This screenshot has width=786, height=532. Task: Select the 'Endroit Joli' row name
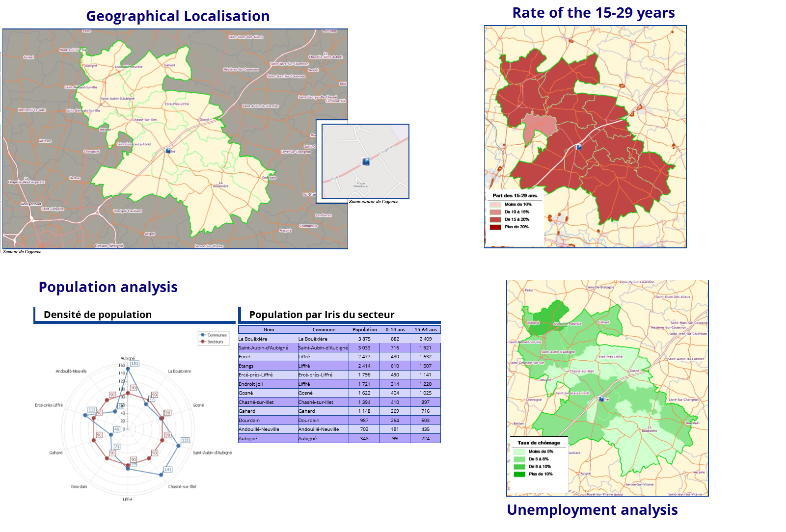(x=251, y=384)
